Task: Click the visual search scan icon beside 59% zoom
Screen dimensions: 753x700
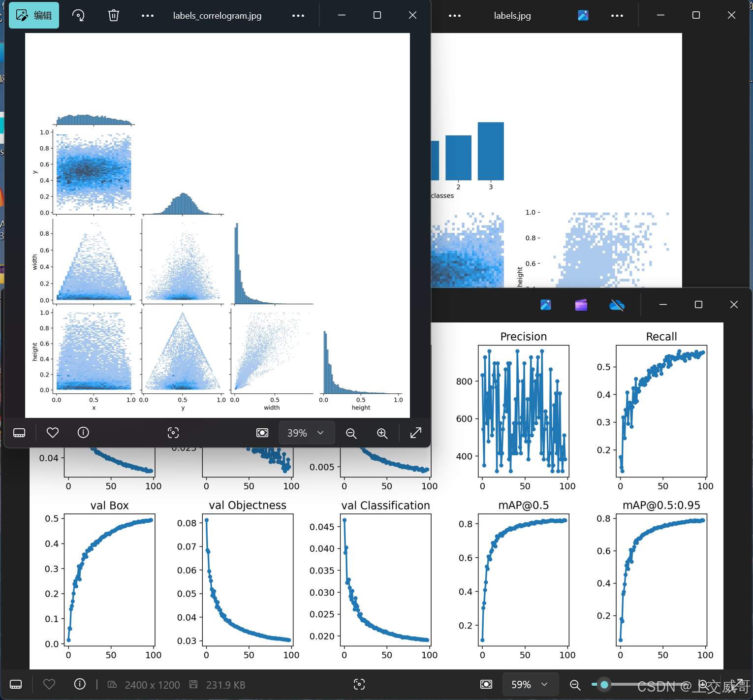Action: click(x=359, y=684)
